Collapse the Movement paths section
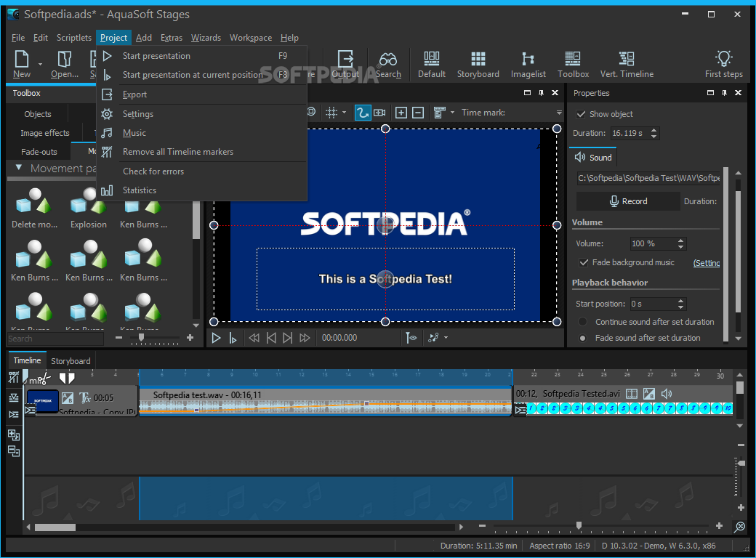 pyautogui.click(x=19, y=168)
